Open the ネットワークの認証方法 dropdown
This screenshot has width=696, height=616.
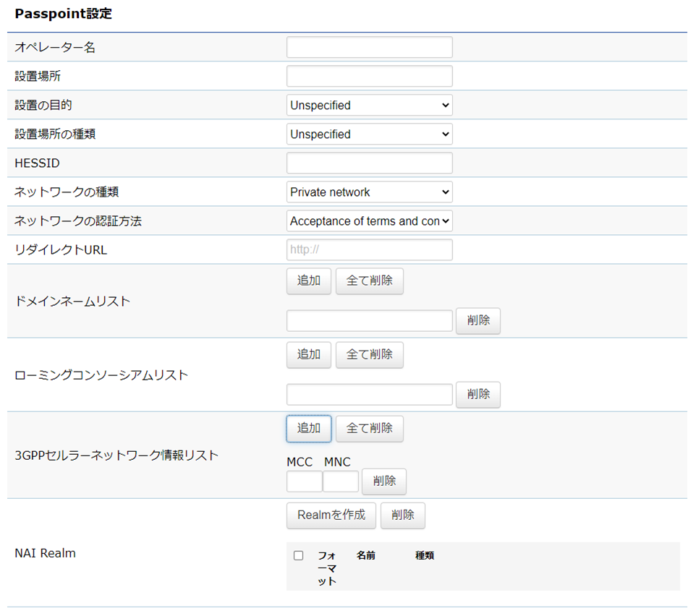tap(369, 221)
